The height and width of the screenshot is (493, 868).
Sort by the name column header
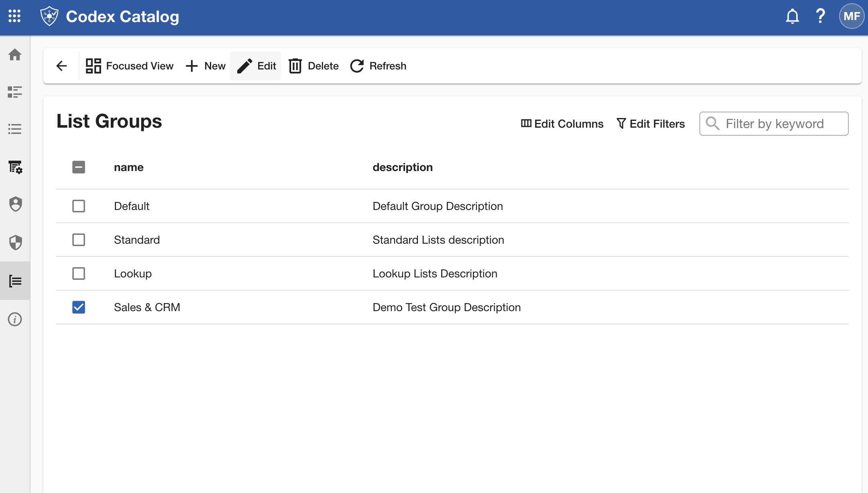(x=129, y=167)
